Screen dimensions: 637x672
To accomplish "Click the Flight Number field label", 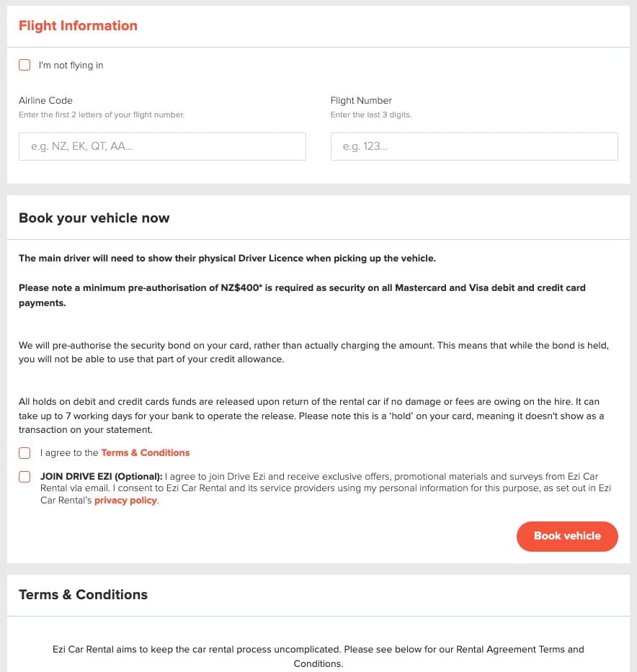I will click(361, 100).
